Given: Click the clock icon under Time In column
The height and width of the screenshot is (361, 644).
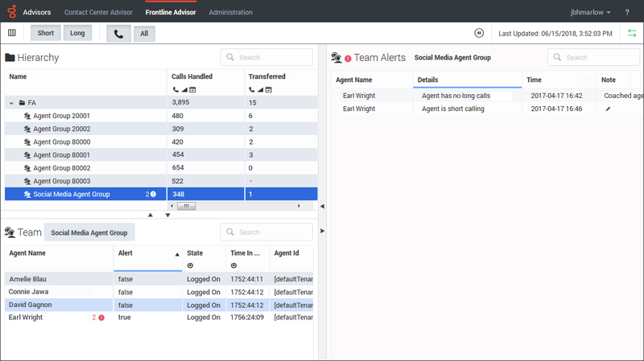Looking at the screenshot, I should (x=233, y=265).
